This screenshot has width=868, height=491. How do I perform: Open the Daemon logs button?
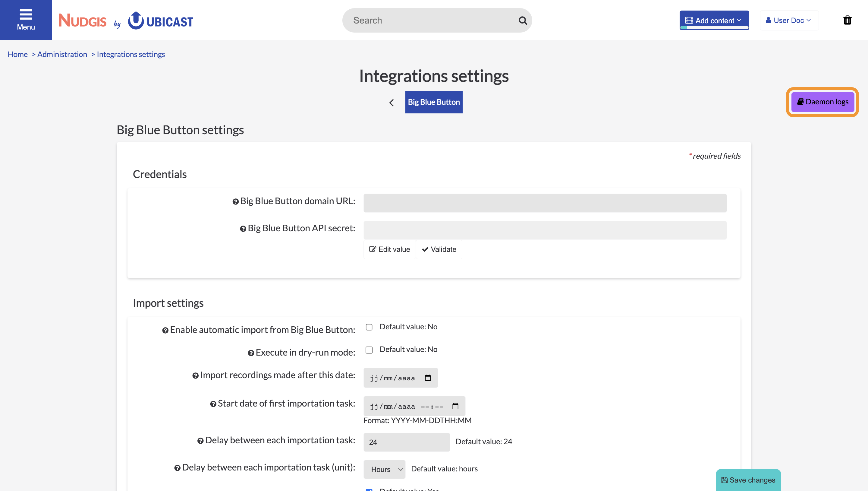point(822,102)
